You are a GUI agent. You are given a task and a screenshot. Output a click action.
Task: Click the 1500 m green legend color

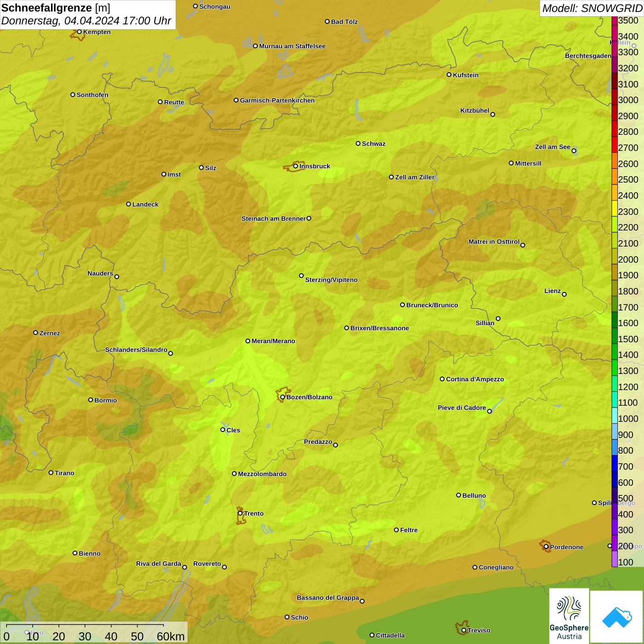[615, 336]
